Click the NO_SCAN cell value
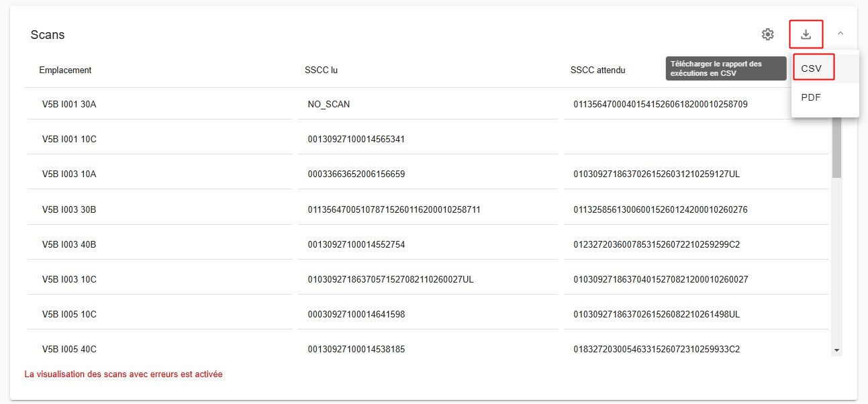 click(x=328, y=105)
